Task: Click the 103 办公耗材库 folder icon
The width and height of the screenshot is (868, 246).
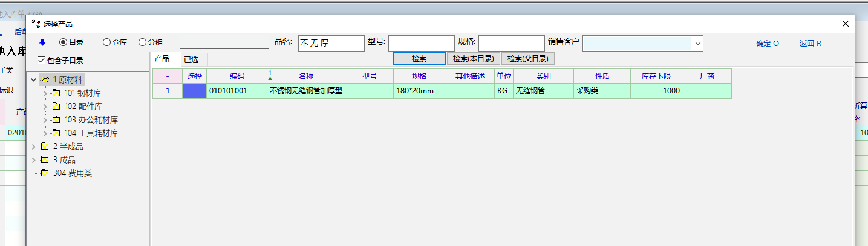Action: point(56,120)
